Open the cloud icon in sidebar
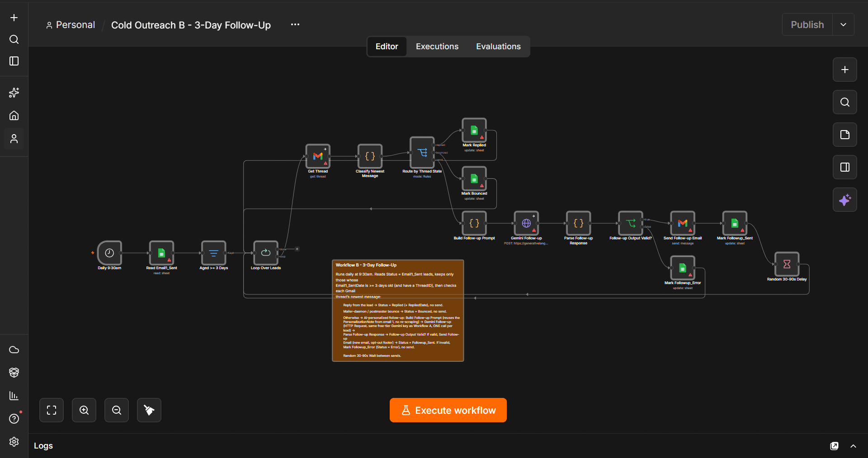Image resolution: width=868 pixels, height=458 pixels. tap(14, 350)
